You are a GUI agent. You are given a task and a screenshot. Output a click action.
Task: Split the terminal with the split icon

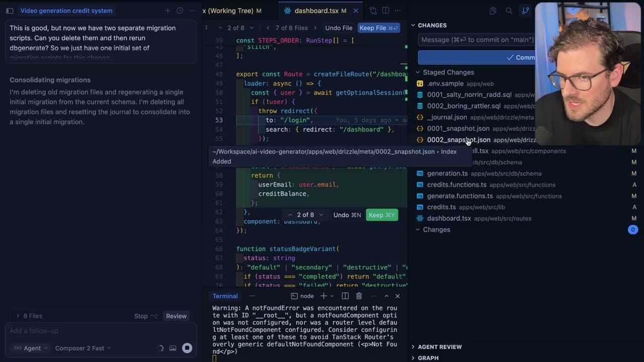(345, 296)
